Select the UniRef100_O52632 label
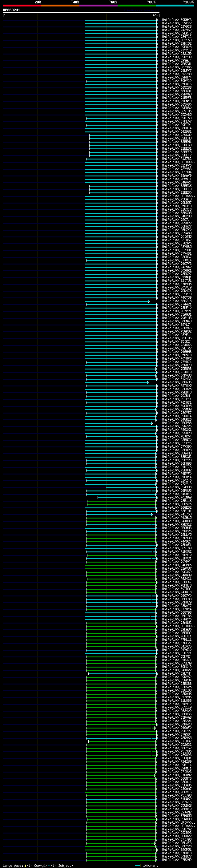197x868 pixels. [x=176, y=744]
